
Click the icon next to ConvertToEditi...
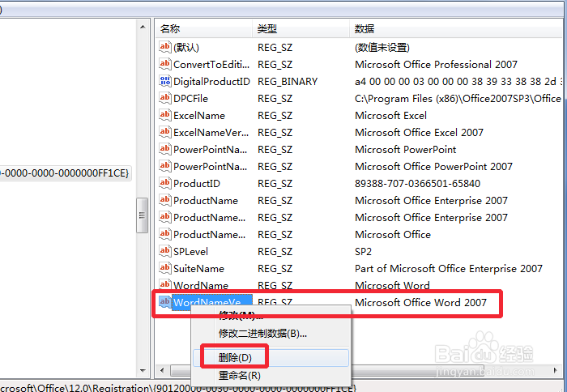[x=165, y=64]
